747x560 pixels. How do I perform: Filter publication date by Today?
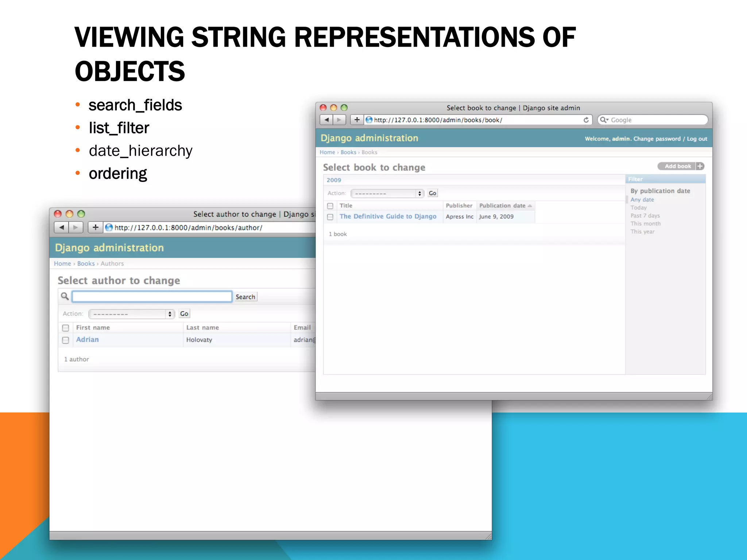pos(638,208)
